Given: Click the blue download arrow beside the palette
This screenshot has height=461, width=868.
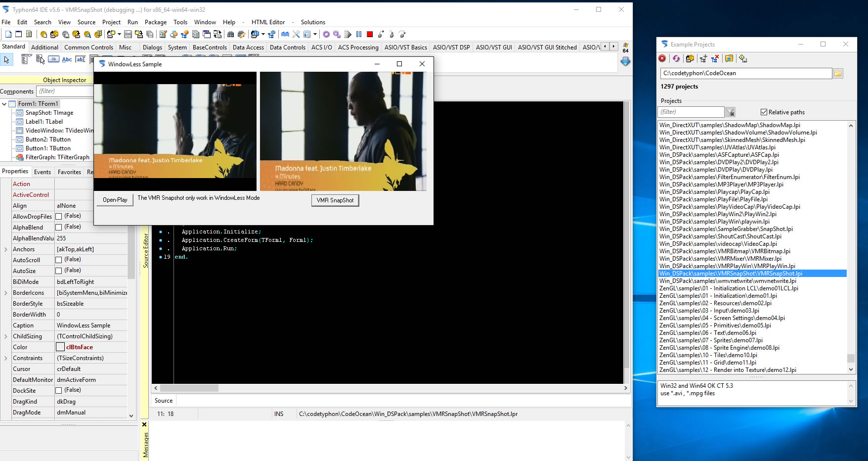Looking at the screenshot, I should click(x=625, y=61).
